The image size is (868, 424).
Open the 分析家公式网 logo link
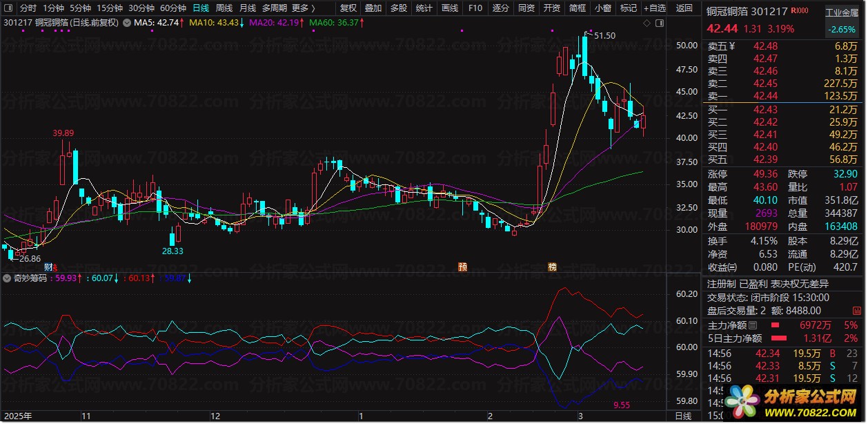(x=793, y=402)
